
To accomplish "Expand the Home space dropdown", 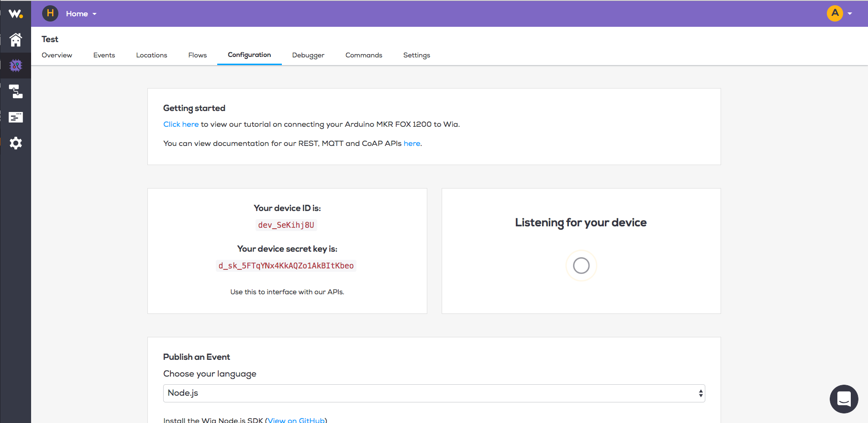I will pos(81,14).
